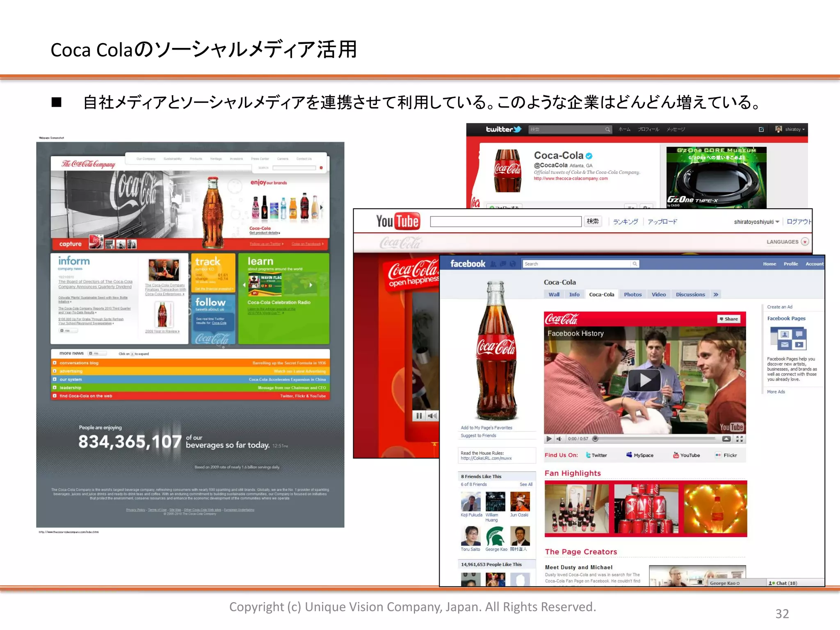Click the YouTube icon in Find Us On

676,455
